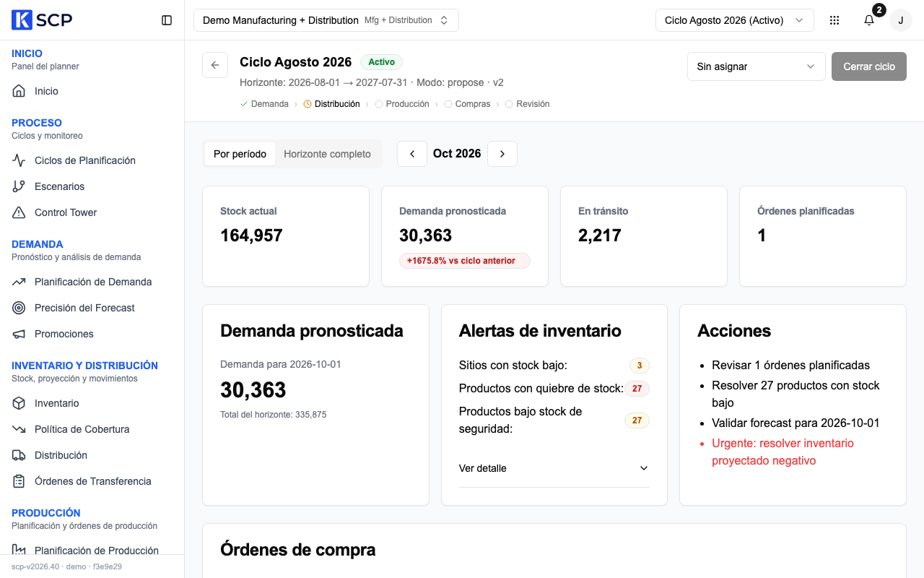
Task: Open Promociones in the sidebar
Action: (x=92, y=334)
